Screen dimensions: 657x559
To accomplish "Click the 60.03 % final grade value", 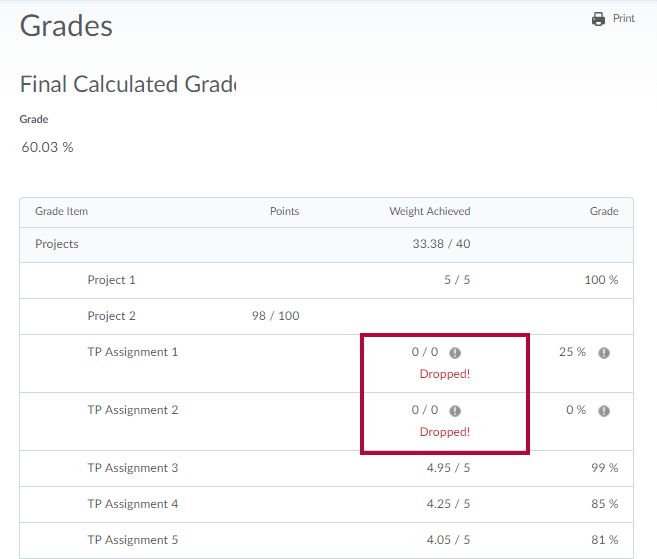I will [47, 147].
